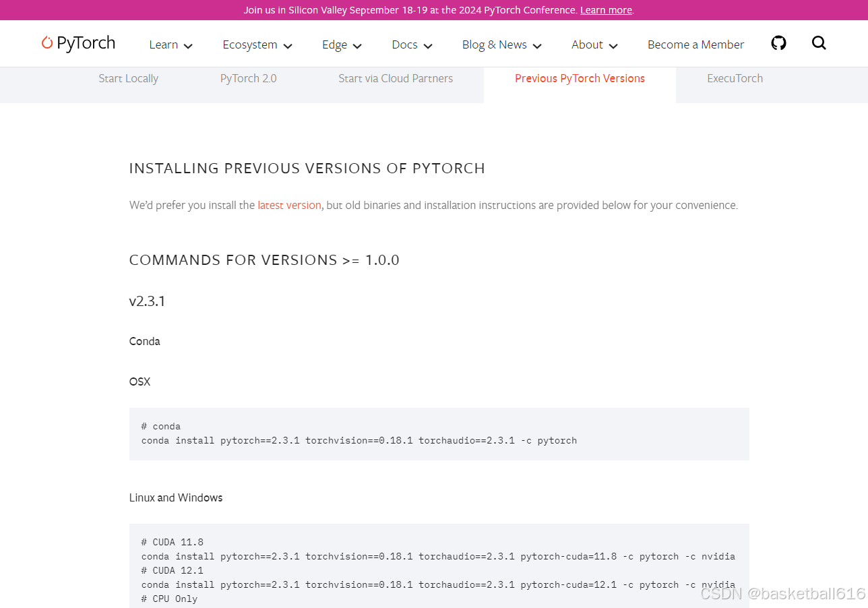Open the ExecuTorch tab
This screenshot has height=608, width=868.
pyautogui.click(x=735, y=78)
